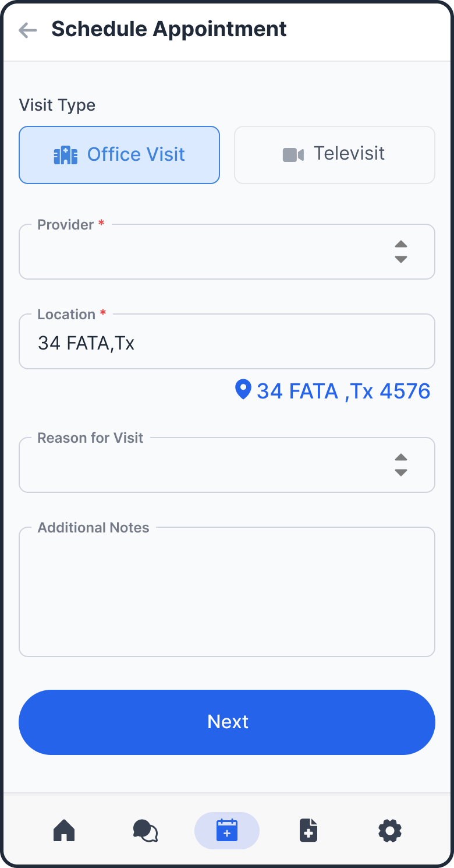454x868 pixels.
Task: Switch visit type to Televisit
Action: pos(335,155)
